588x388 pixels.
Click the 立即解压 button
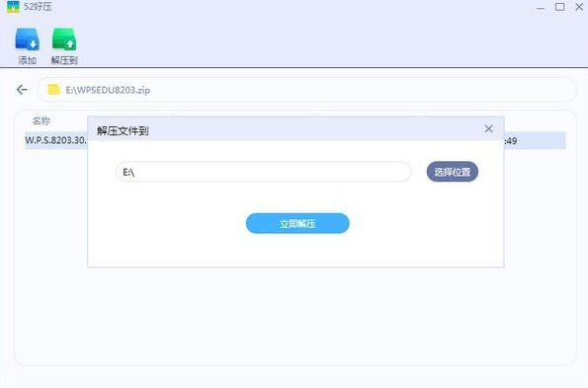297,223
